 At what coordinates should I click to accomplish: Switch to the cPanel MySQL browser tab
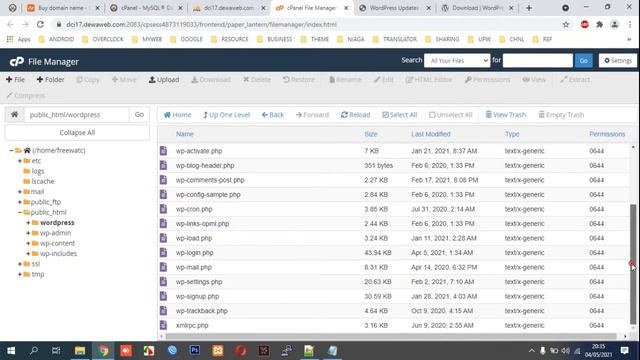[x=147, y=8]
